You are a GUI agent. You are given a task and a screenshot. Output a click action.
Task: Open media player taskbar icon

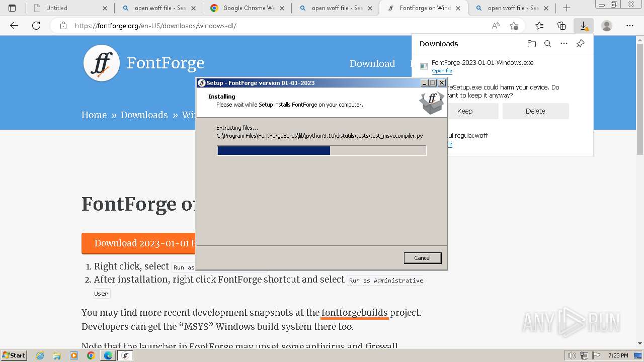74,355
